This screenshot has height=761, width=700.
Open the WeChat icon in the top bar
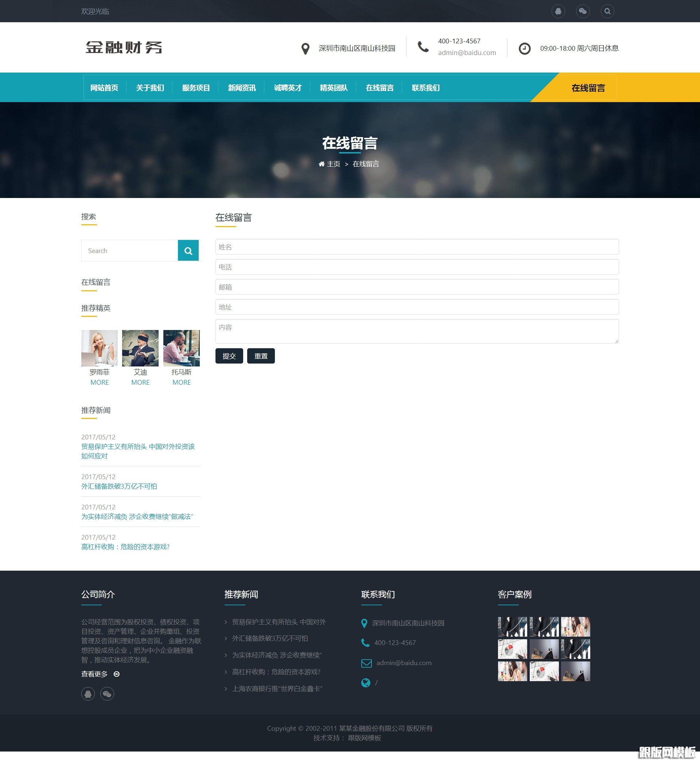point(583,11)
